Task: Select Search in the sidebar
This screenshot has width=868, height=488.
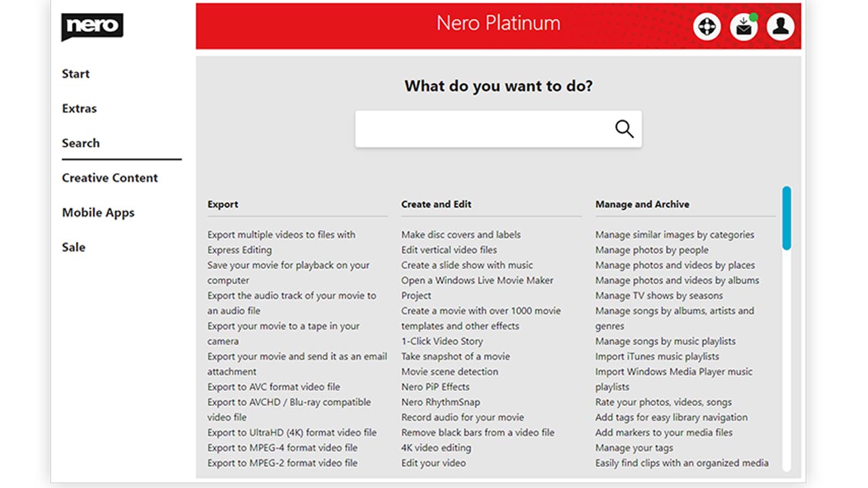Action: click(x=81, y=143)
